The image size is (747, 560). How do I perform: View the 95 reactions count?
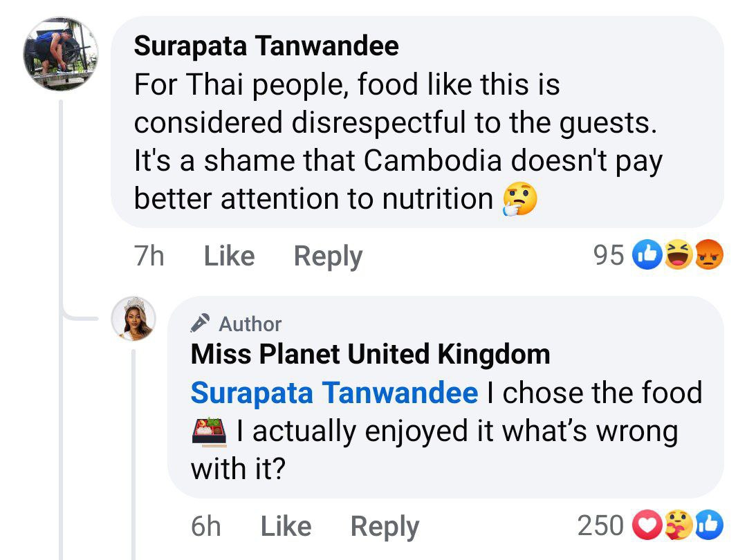[x=609, y=256]
